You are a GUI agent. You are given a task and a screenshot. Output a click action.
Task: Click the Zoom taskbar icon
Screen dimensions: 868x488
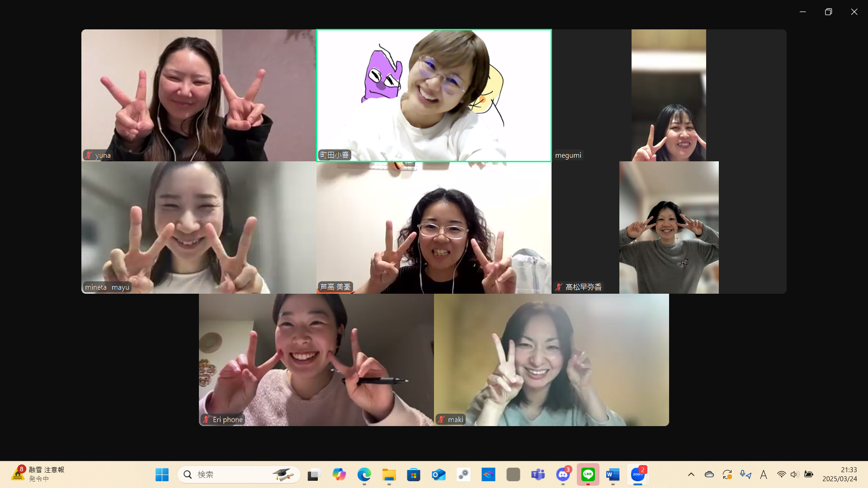tap(638, 474)
